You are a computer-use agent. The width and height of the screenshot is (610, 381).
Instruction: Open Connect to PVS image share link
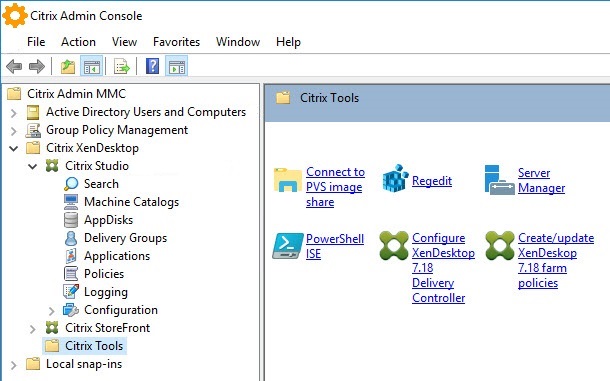tap(335, 187)
